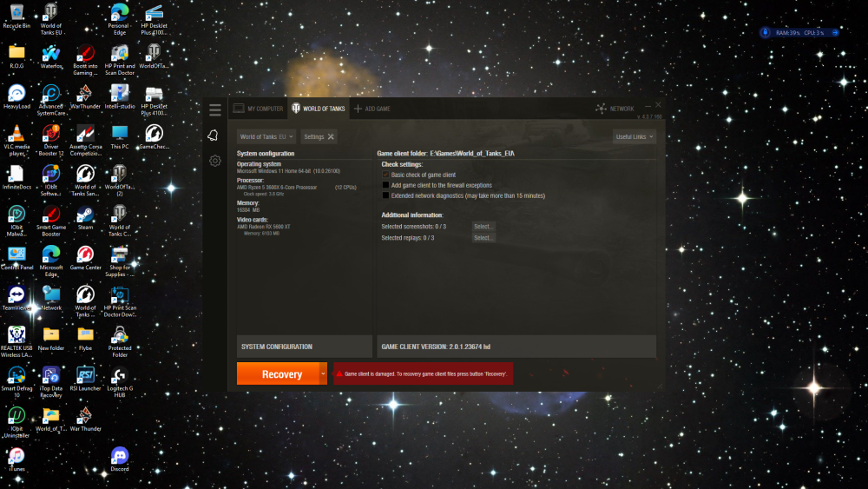Screen dimensions: 868x489
Task: Select the Assetto Corsa Competizione shortcut
Action: [85, 141]
